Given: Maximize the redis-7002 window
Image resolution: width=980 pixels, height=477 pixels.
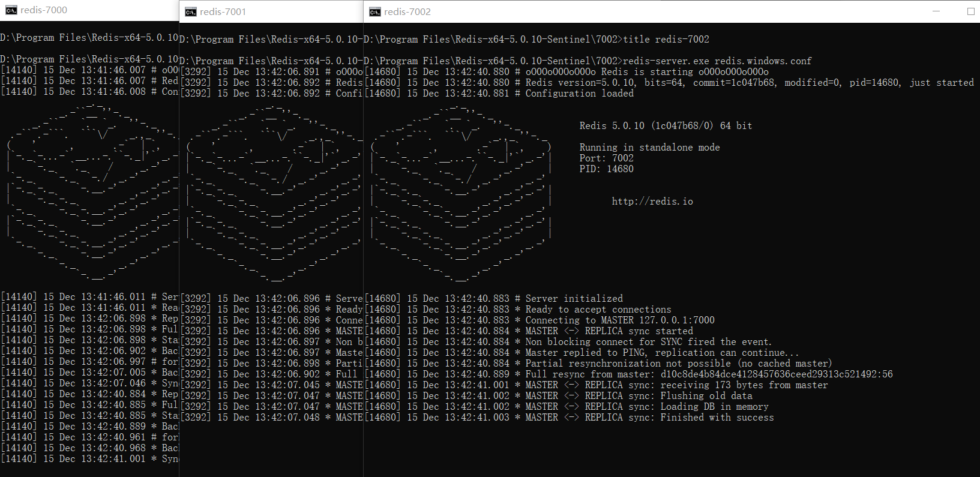Looking at the screenshot, I should tap(970, 11).
